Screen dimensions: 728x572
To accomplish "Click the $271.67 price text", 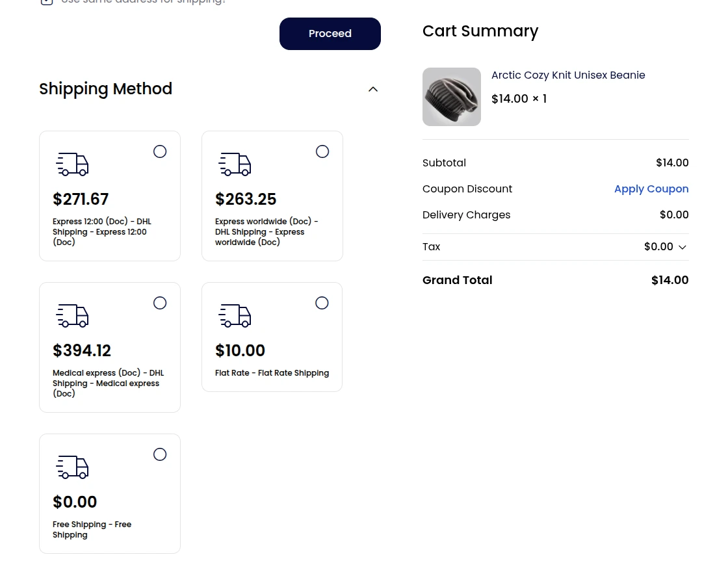I will [81, 199].
